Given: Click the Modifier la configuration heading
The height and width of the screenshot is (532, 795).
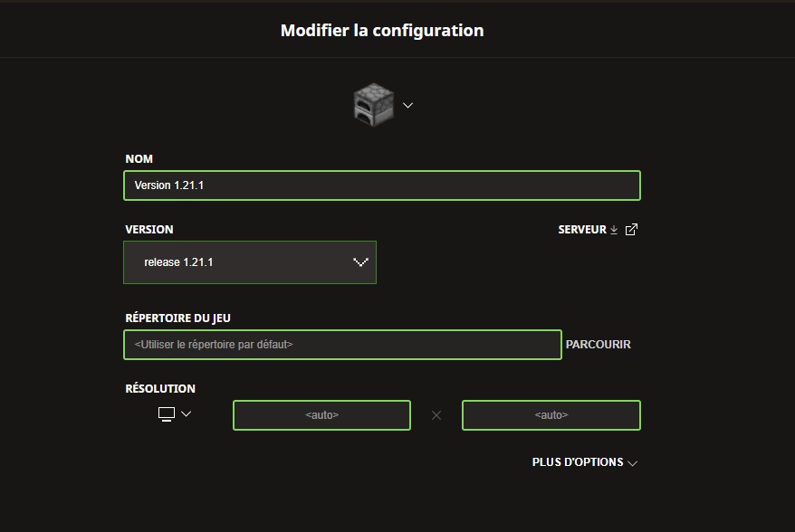Looking at the screenshot, I should click(x=382, y=31).
